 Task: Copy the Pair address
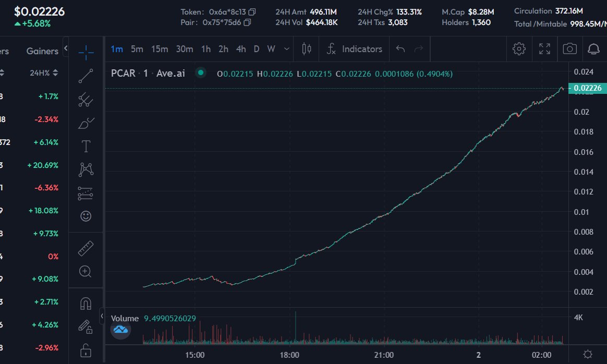[x=247, y=22]
